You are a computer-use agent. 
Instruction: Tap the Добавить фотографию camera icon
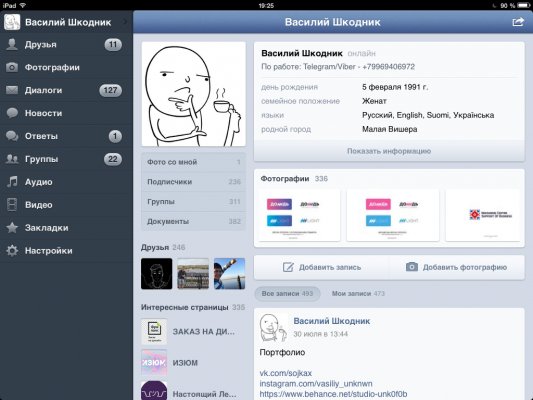coord(412,267)
